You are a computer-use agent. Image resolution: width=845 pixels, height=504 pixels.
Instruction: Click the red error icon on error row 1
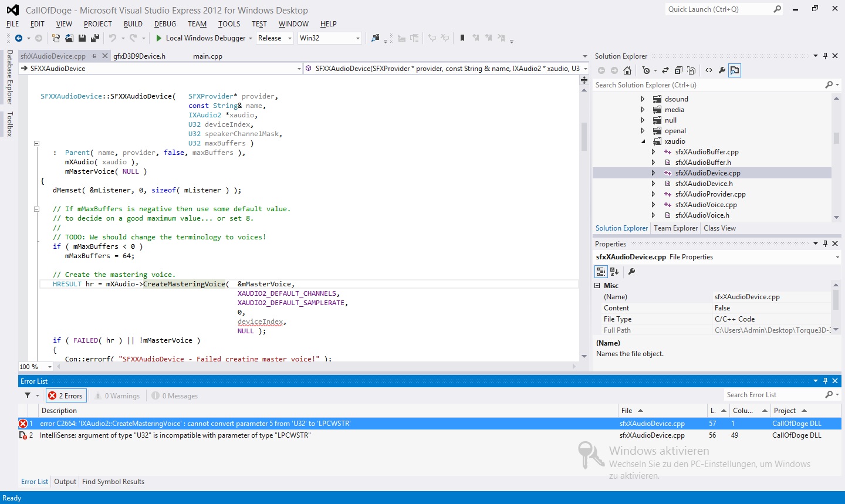coord(23,424)
